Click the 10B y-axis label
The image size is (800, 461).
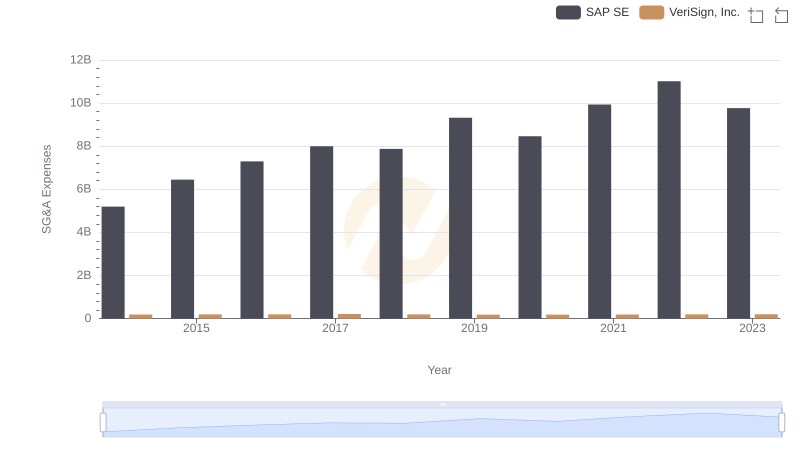81,103
